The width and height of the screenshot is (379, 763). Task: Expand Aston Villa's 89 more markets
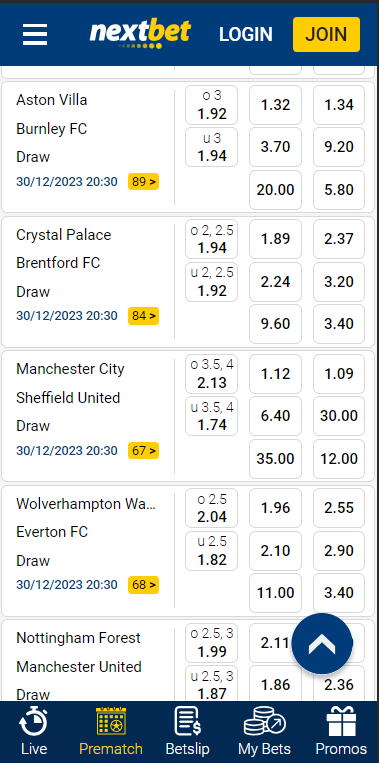[144, 182]
